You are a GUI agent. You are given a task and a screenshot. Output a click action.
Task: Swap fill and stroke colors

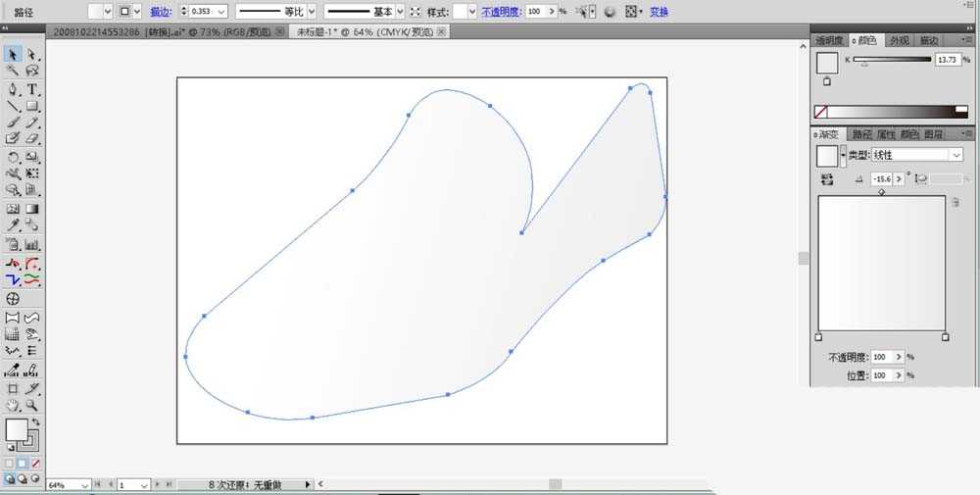coord(35,423)
